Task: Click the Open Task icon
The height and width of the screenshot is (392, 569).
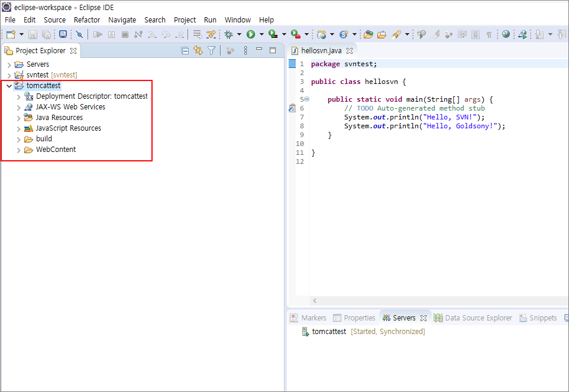Action: coord(382,34)
